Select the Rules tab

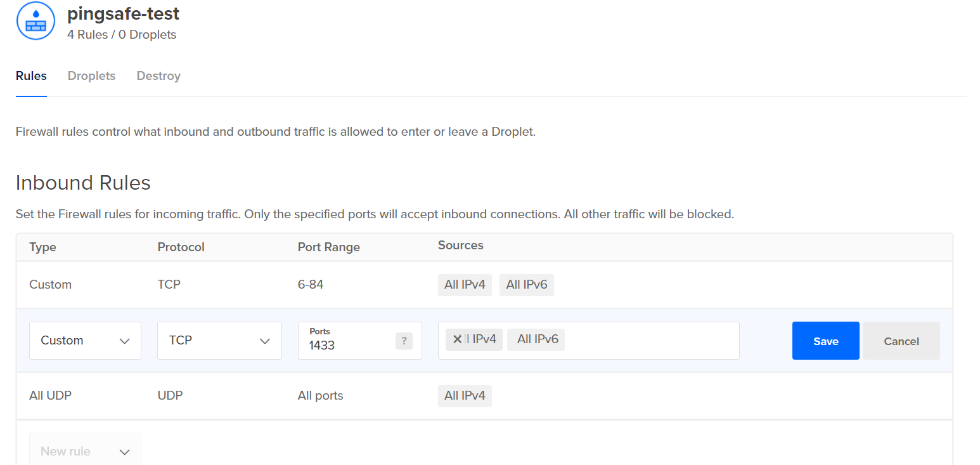[31, 76]
